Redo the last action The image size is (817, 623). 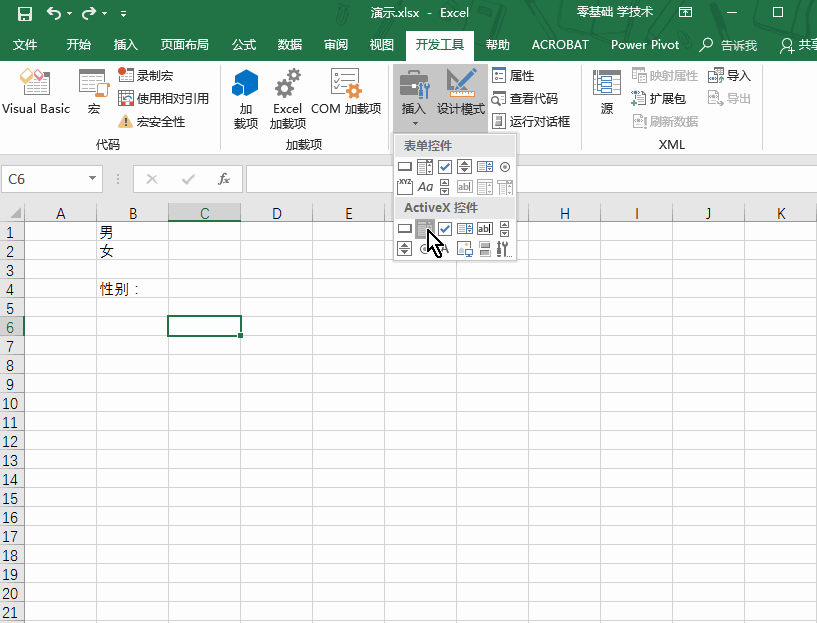click(89, 13)
